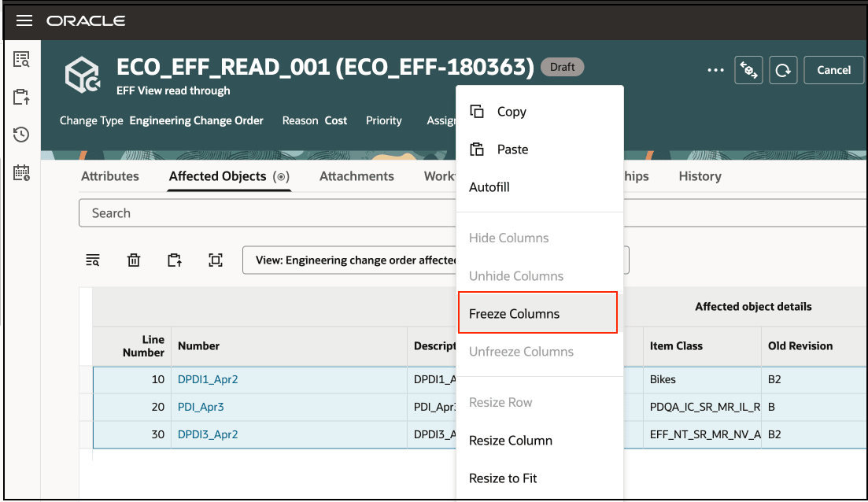This screenshot has height=502, width=868.
Task: Open the search-document sidebar icon
Action: 21,59
